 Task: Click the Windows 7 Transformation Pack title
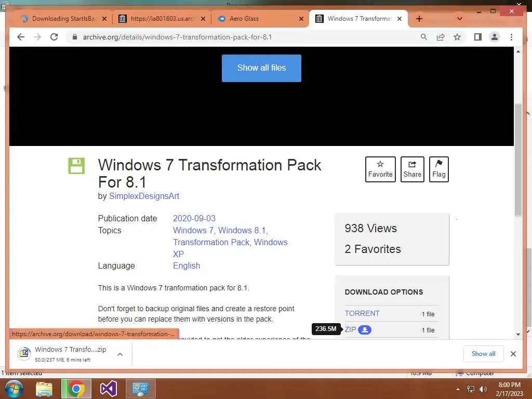click(x=209, y=174)
